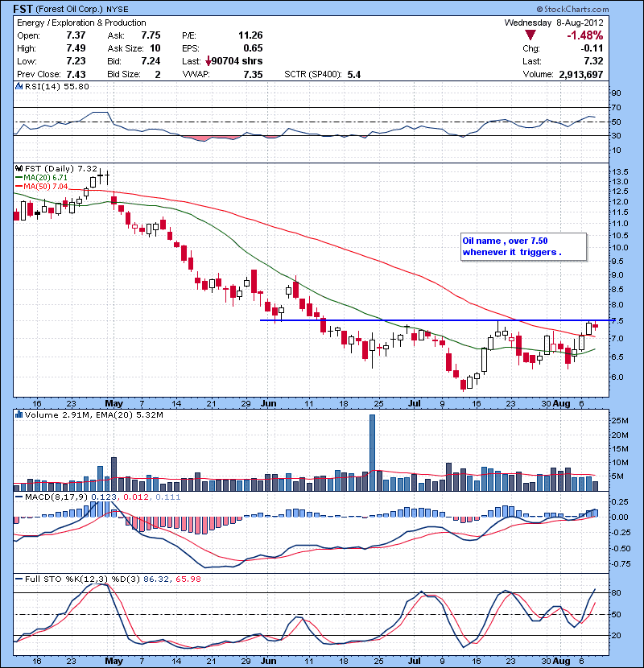
Task: Click the 7.5 price level on the right axis
Action: pos(617,321)
